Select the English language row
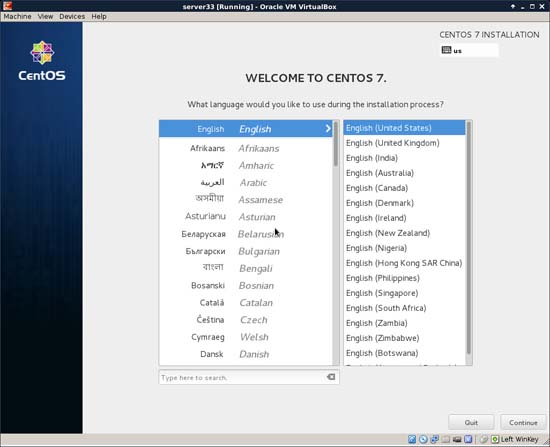 (x=246, y=129)
